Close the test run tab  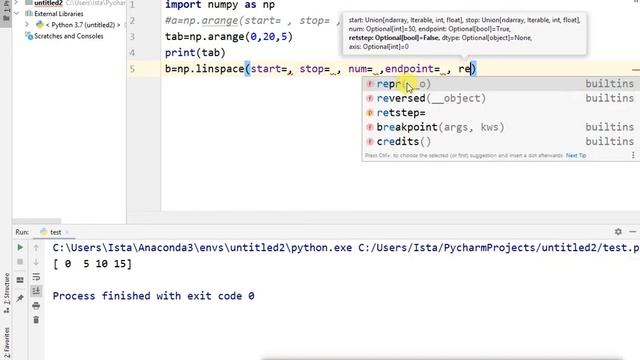pyautogui.click(x=67, y=232)
